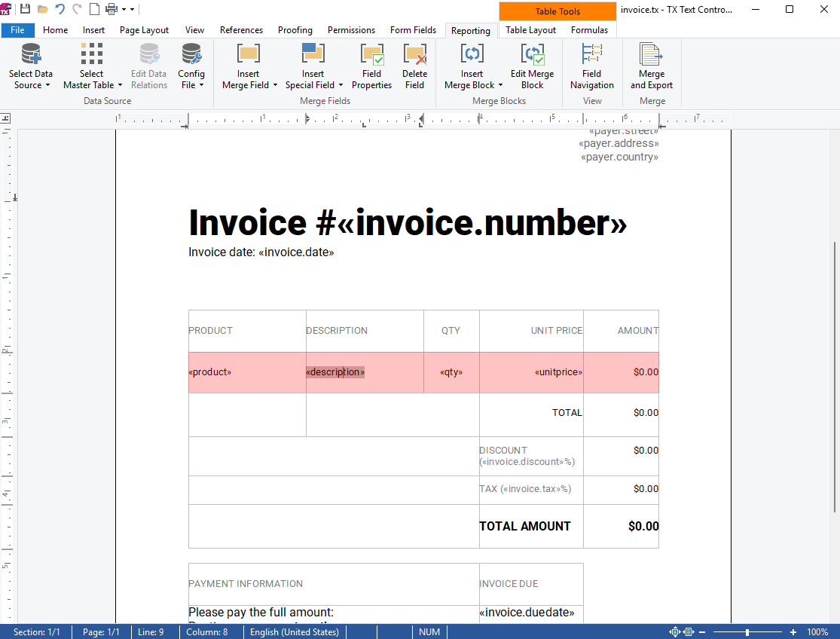This screenshot has width=840, height=639.
Task: Open English (United States) language settings
Action: coord(294,631)
